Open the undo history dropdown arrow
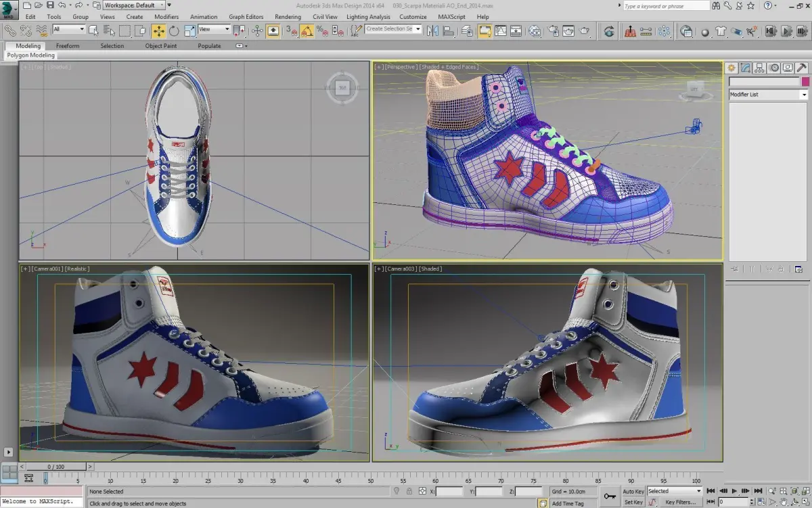 click(70, 5)
